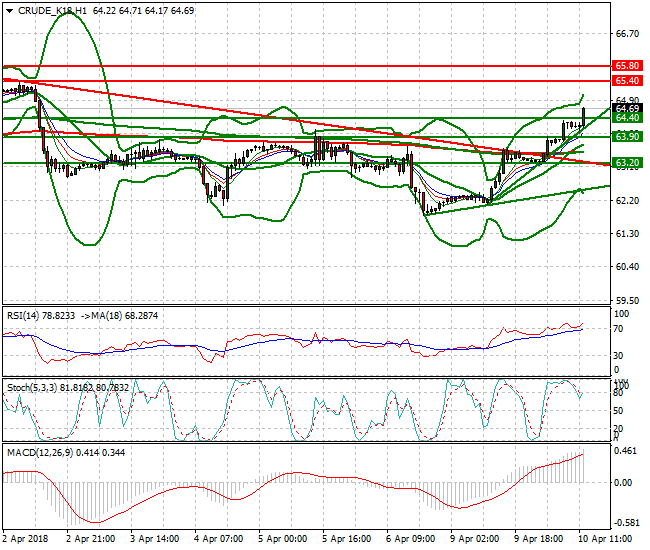The width and height of the screenshot is (650, 550).
Task: Click the 9 Apr 02:00 time label
Action: click(475, 539)
